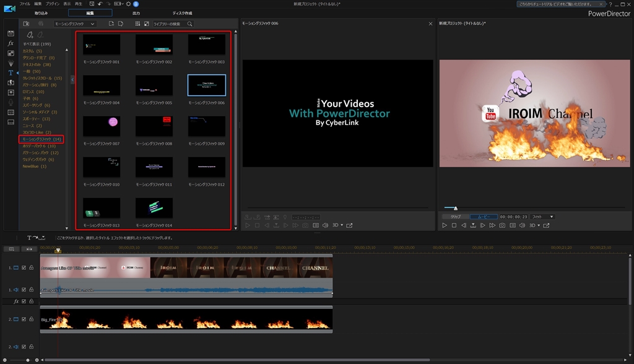The image size is (634, 364).
Task: Open the Voice-Over microphone room in the sidebar
Action: coord(11,102)
